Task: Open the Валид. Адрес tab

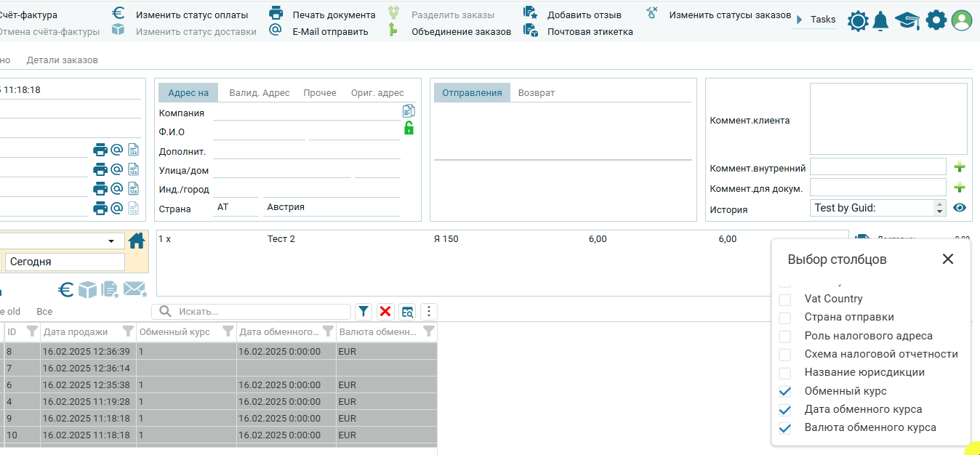Action: 259,92
